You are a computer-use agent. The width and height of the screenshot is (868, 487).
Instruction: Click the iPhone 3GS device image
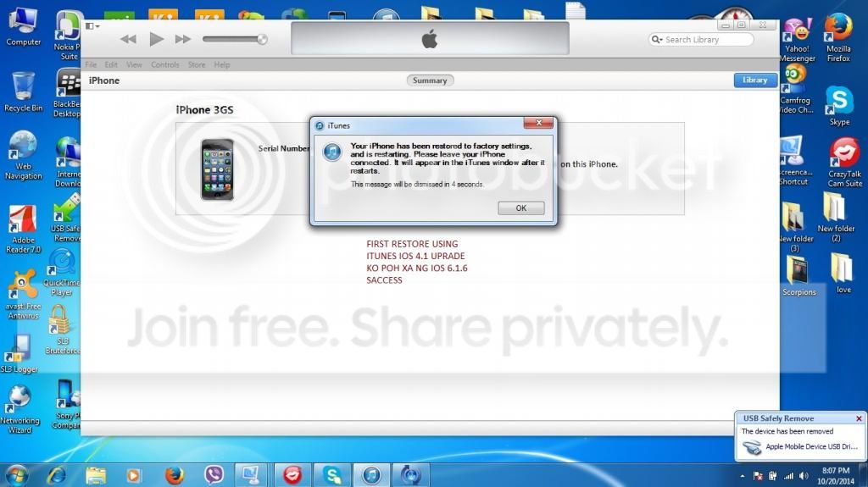pos(217,169)
